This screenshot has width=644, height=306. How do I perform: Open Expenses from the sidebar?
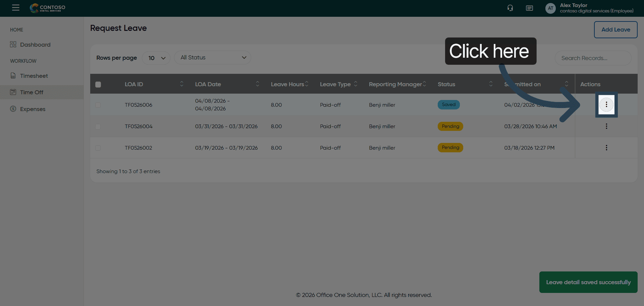(33, 109)
